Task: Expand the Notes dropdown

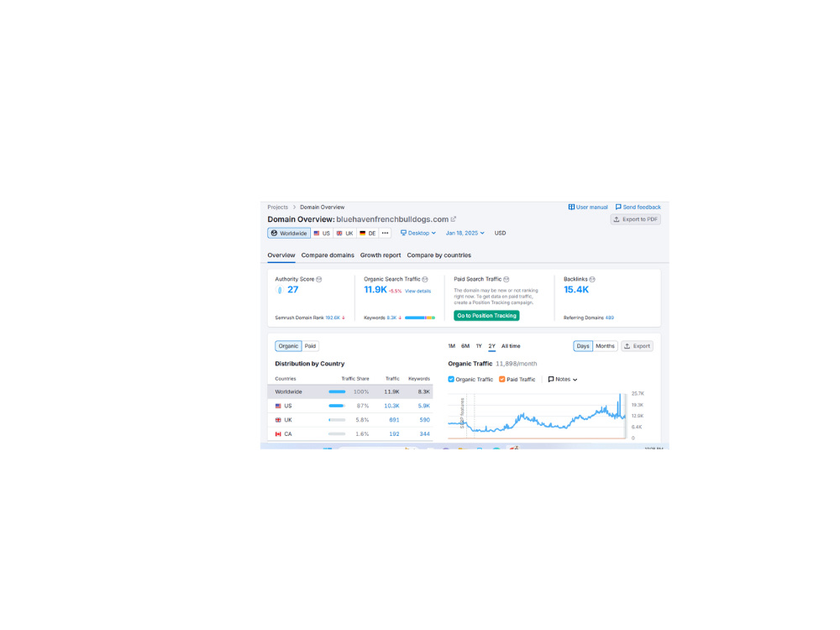Action: pyautogui.click(x=563, y=380)
